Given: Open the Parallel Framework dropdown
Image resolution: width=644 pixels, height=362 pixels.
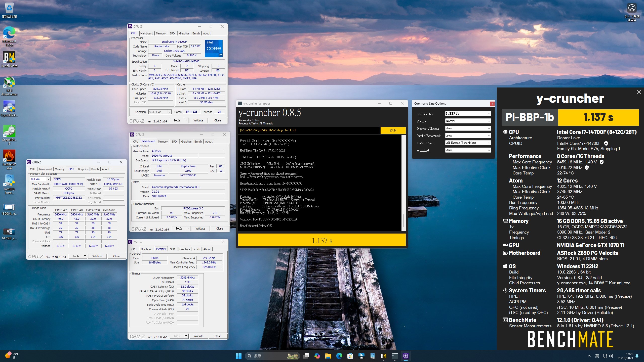Looking at the screenshot, I should 468,135.
